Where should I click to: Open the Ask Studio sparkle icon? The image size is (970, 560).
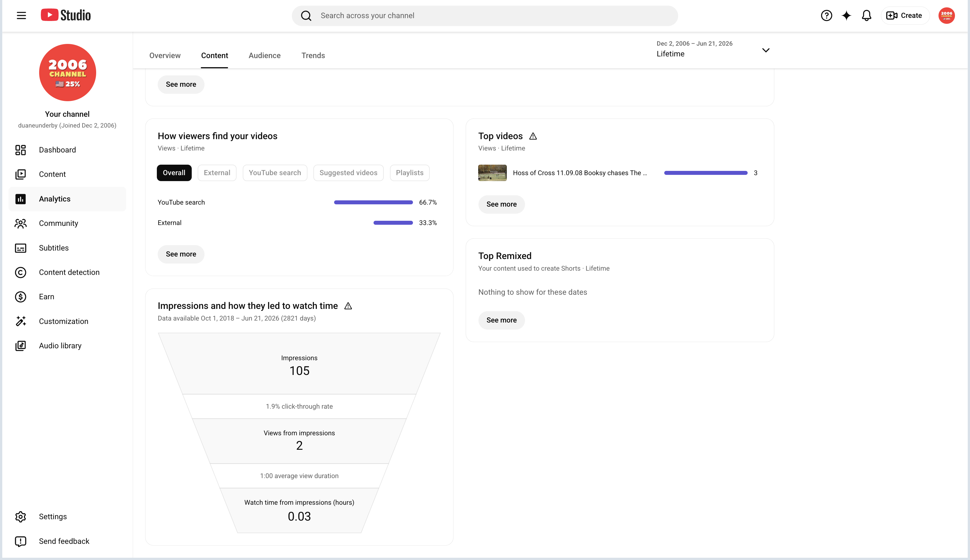(x=846, y=15)
